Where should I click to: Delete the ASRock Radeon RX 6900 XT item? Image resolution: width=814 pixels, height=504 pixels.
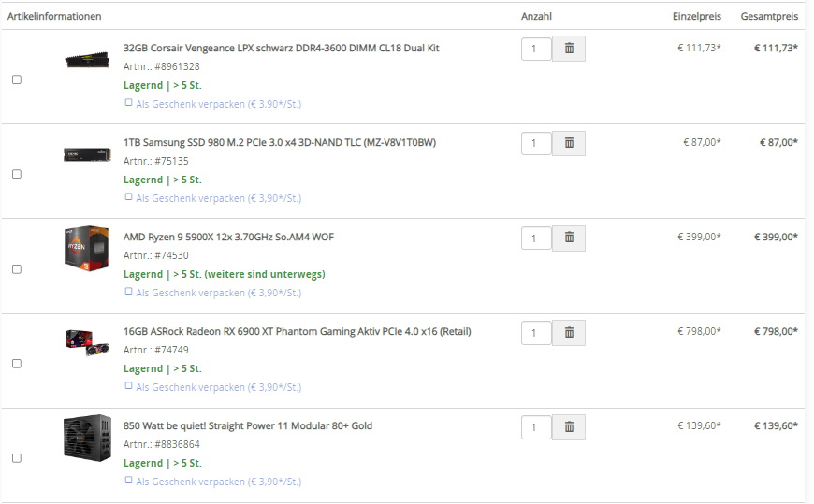click(569, 333)
